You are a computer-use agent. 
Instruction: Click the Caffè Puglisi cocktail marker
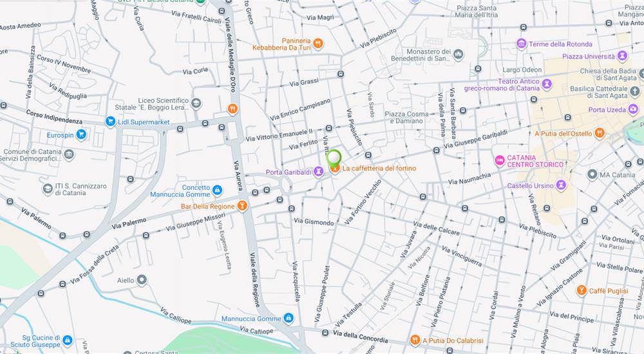pyautogui.click(x=581, y=290)
